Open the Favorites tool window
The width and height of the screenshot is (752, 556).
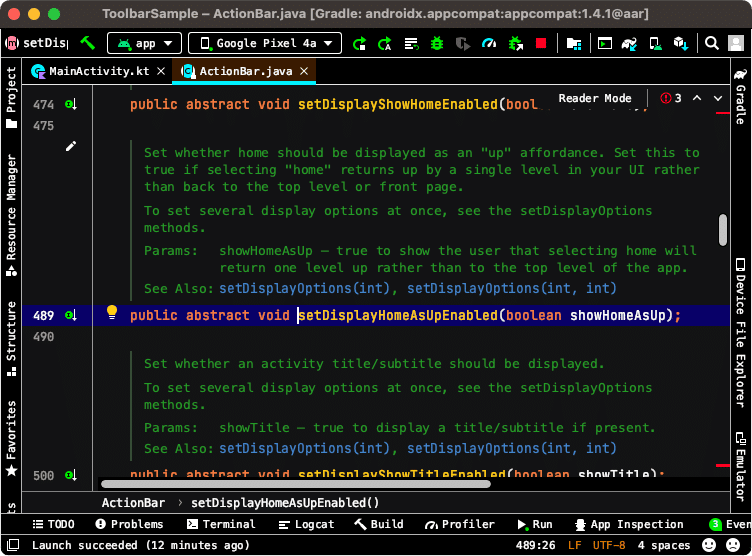[11, 438]
